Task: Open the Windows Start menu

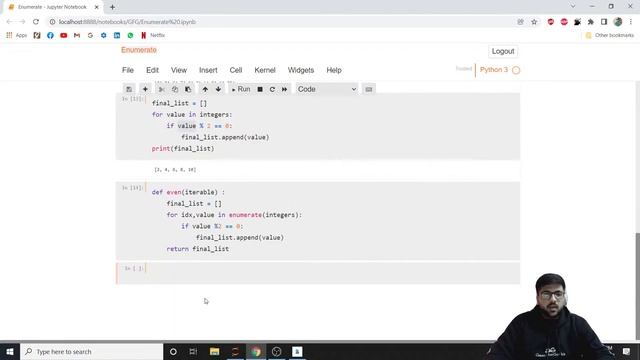Action: point(10,351)
